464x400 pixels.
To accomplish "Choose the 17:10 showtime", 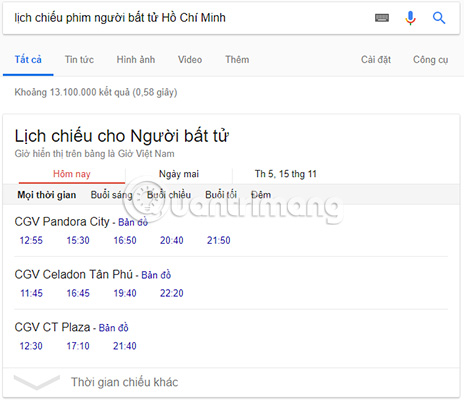I will coord(78,346).
